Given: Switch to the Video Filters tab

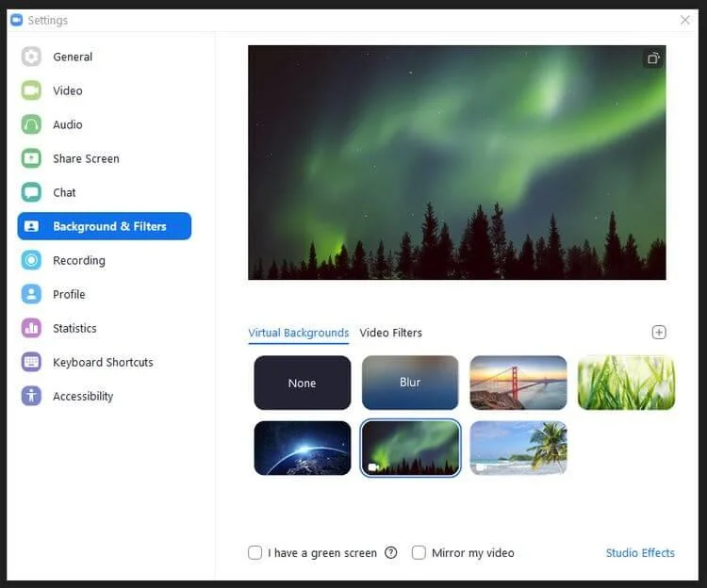Looking at the screenshot, I should 390,333.
